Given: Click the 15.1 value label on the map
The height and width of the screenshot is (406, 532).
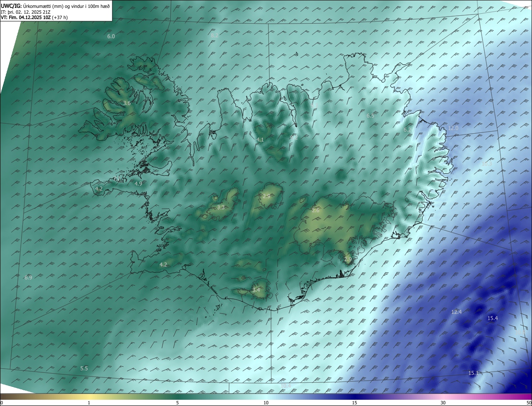Looking at the screenshot, I should [x=473, y=373].
